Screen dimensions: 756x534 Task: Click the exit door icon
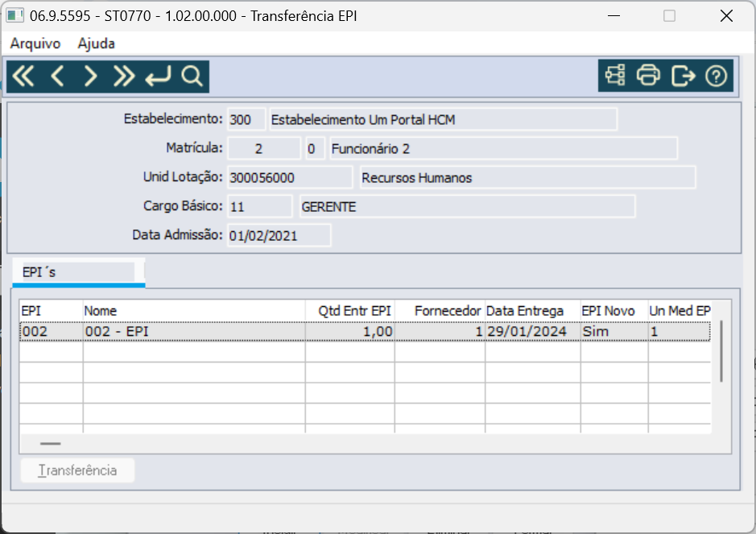[x=683, y=75]
